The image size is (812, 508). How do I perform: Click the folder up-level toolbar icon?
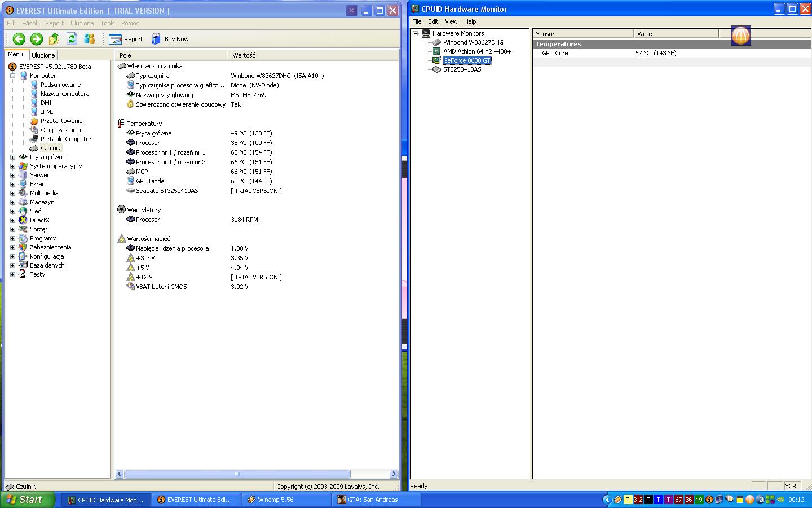(x=54, y=39)
